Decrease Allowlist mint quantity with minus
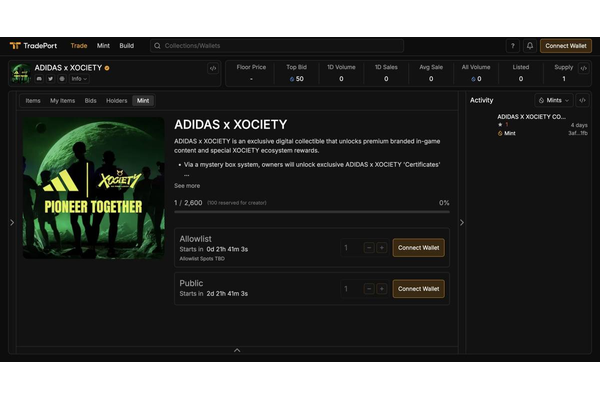This screenshot has height=400, width=600. pyautogui.click(x=369, y=248)
